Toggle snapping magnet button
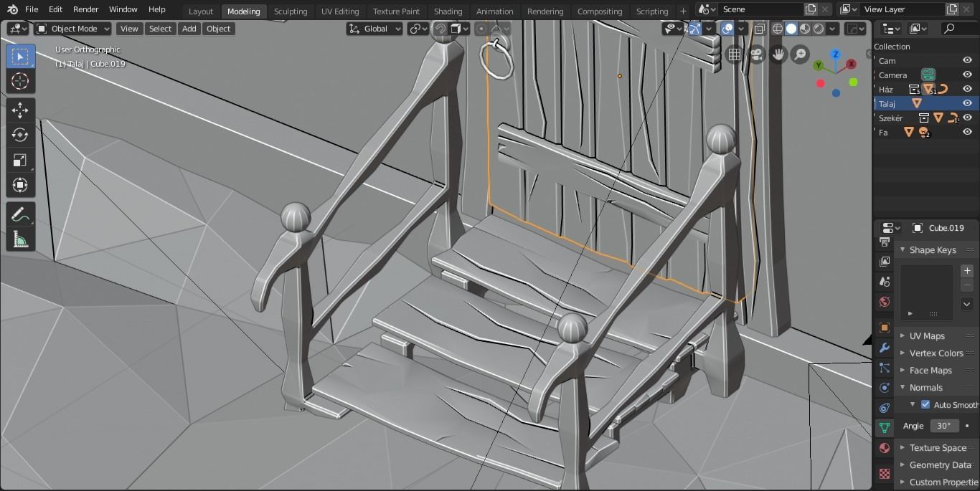The height and width of the screenshot is (491, 980). pos(440,29)
